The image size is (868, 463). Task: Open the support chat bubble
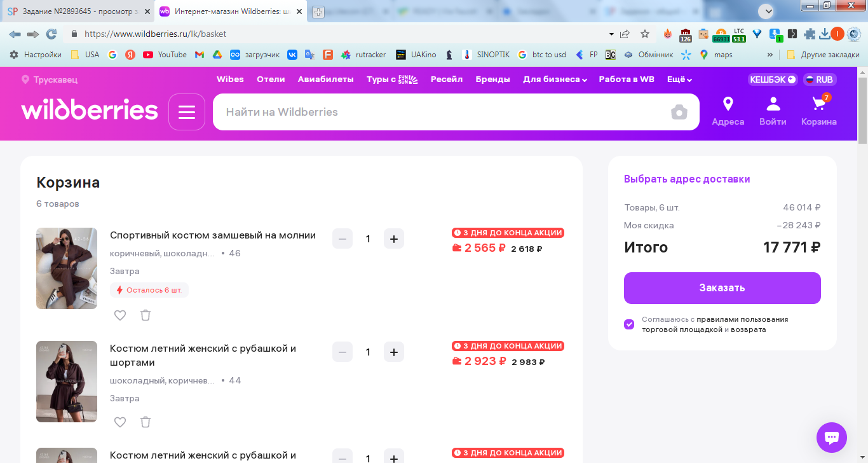[x=832, y=438]
